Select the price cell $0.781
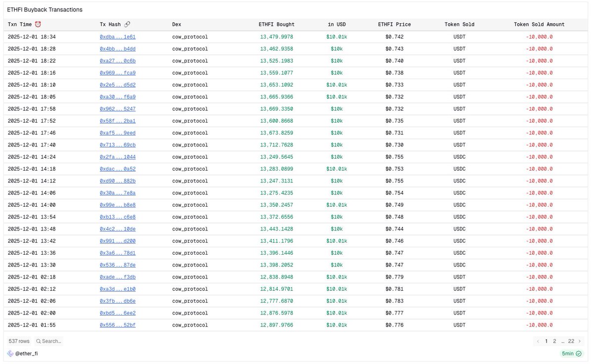The image size is (594, 364). pos(395,289)
